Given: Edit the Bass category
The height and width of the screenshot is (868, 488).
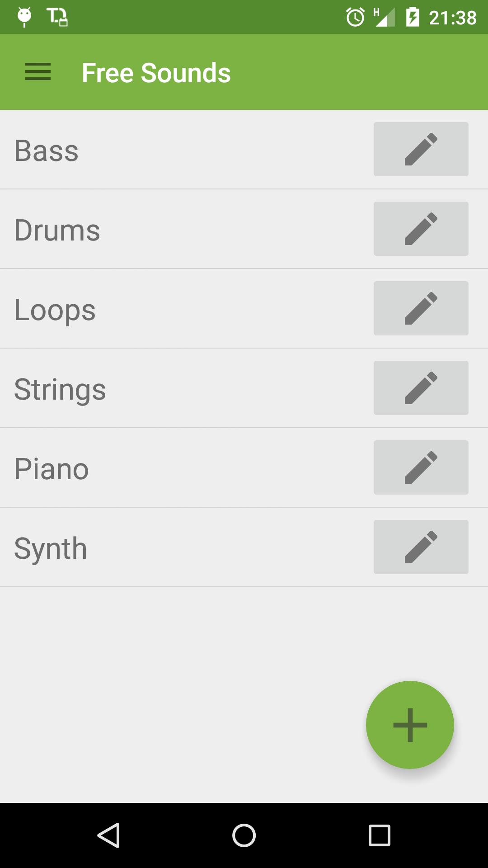Looking at the screenshot, I should (421, 149).
